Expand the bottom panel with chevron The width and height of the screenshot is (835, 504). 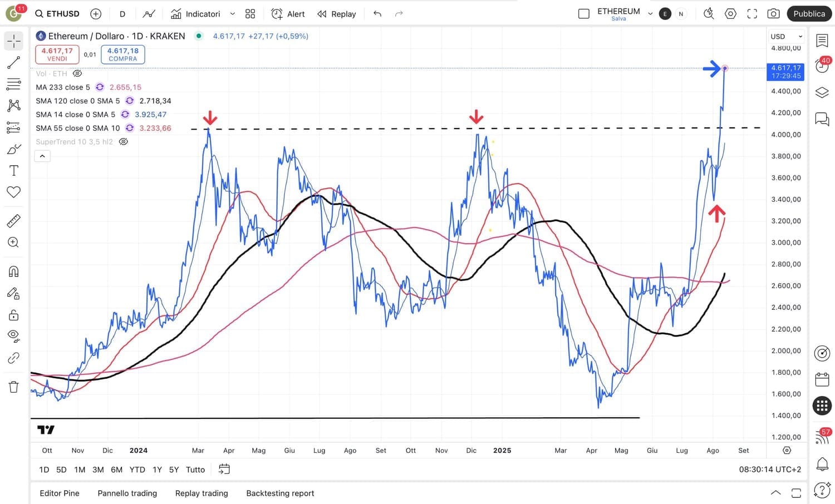coord(775,493)
